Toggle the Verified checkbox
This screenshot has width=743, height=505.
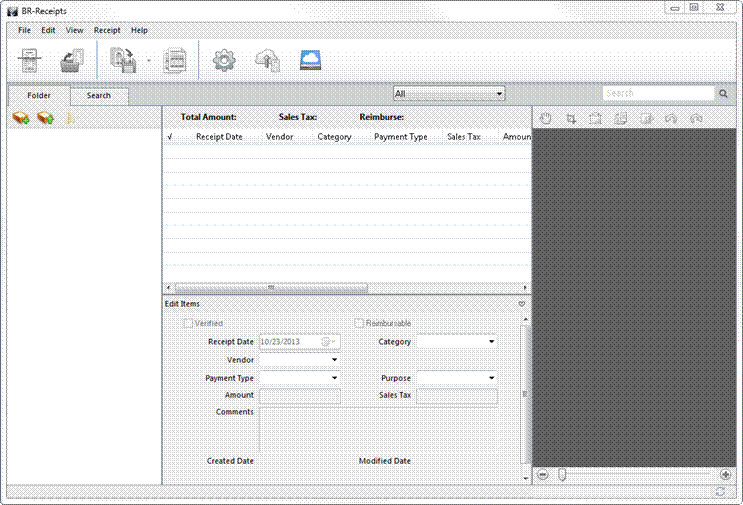tap(188, 323)
